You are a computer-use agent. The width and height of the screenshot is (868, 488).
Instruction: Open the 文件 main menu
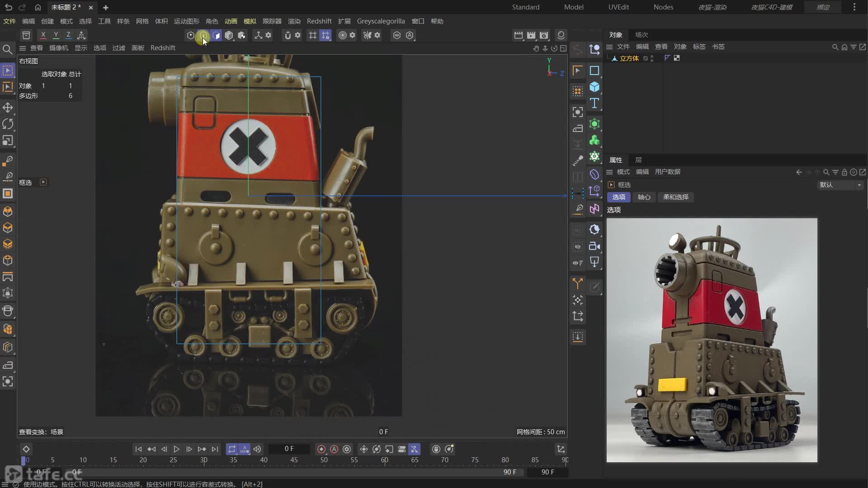pos(9,21)
